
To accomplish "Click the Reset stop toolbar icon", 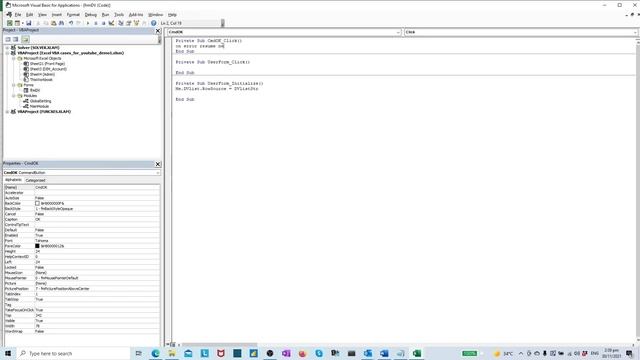I will (x=103, y=23).
